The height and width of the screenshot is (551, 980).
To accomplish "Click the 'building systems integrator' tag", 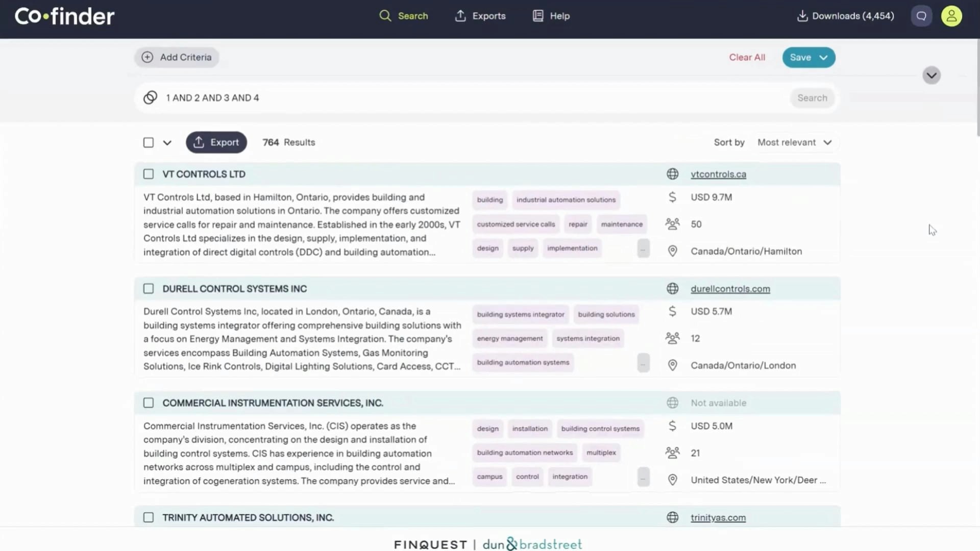I will 521,314.
